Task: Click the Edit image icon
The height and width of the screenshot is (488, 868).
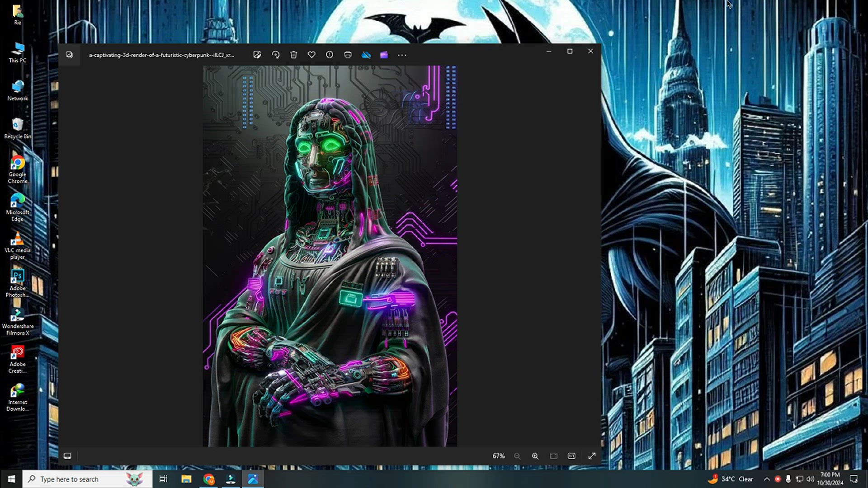Action: point(257,55)
